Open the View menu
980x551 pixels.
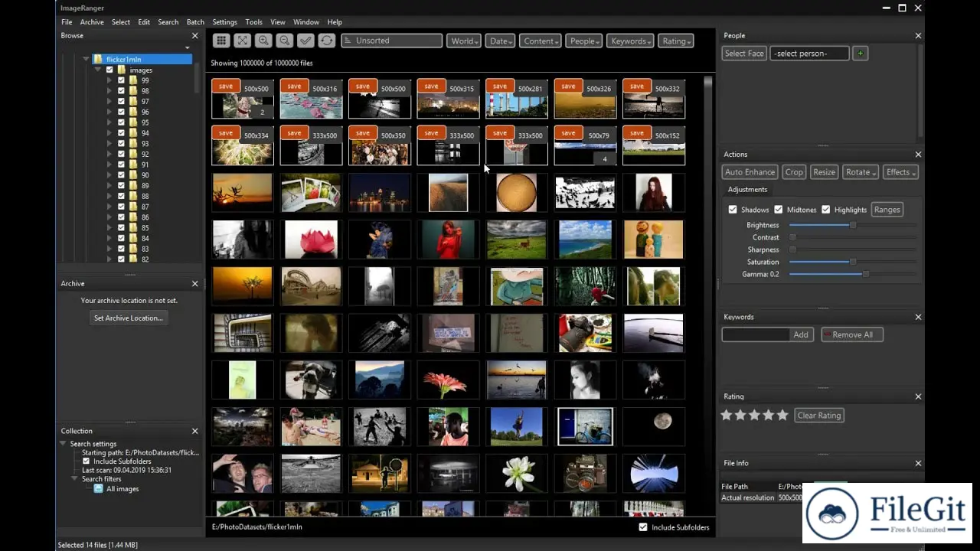coord(278,22)
